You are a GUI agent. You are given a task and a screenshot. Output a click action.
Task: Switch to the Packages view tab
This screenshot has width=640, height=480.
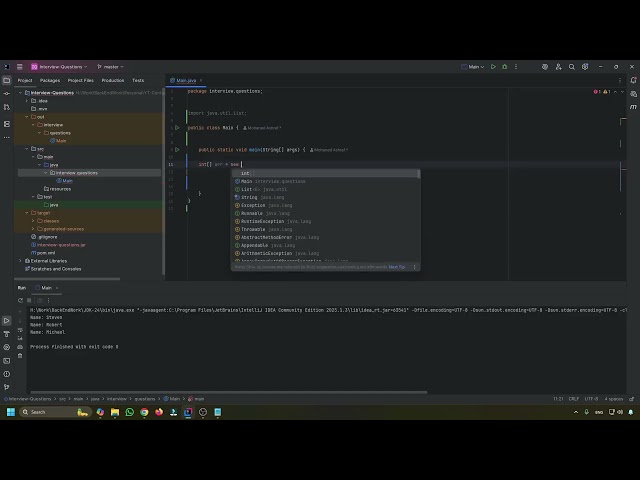pyautogui.click(x=50, y=80)
